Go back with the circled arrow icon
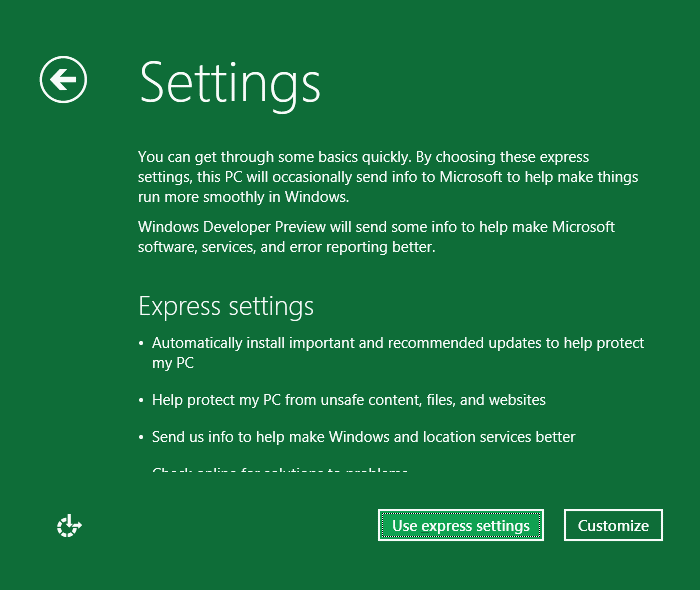700x590 pixels. [63, 79]
